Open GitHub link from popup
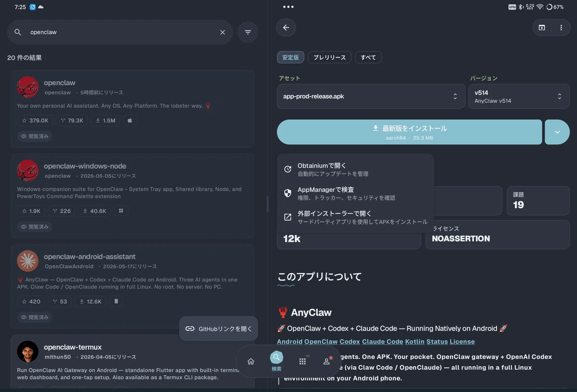 [219, 329]
